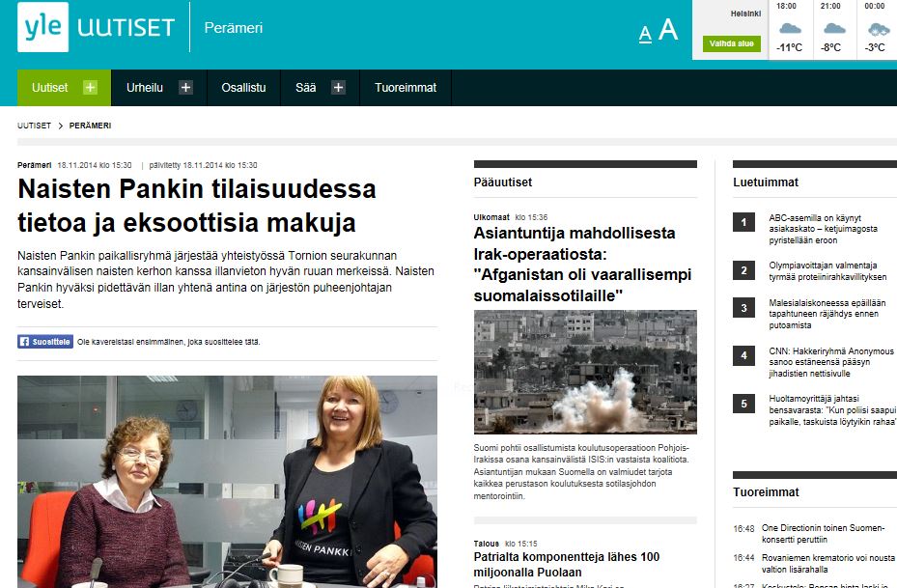897x588 pixels.
Task: Click the 00:00 snow weather icon
Action: 878,29
